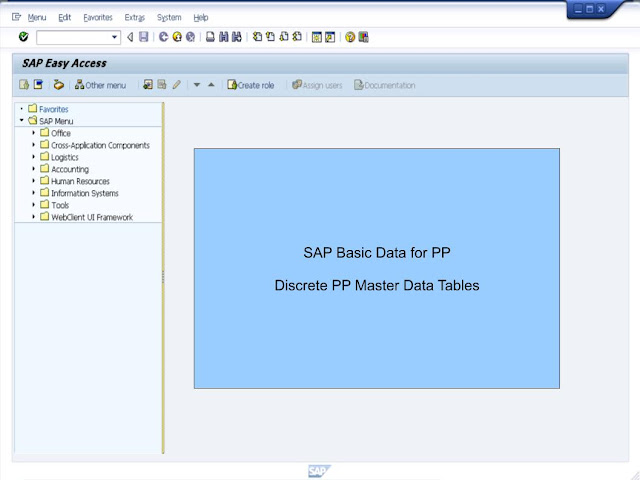Click the Generate Shortcut icon
The height and width of the screenshot is (480, 640).
pyautogui.click(x=330, y=38)
